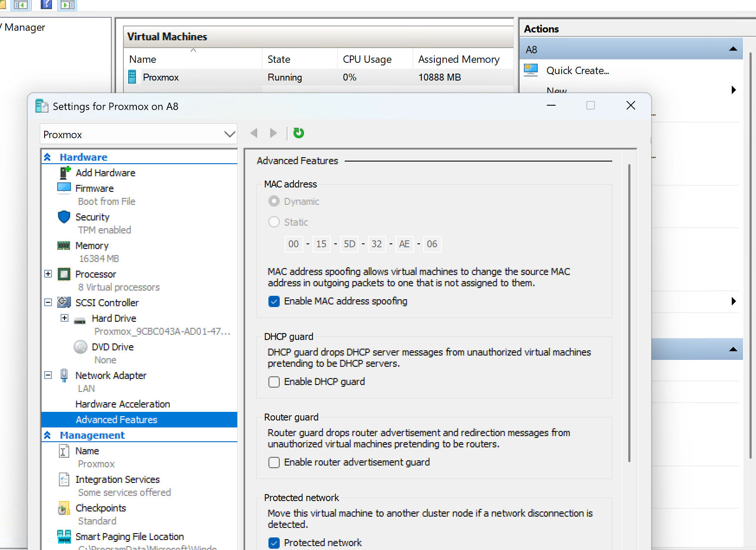This screenshot has width=756, height=550.
Task: Collapse the Hardware section
Action: click(x=48, y=157)
